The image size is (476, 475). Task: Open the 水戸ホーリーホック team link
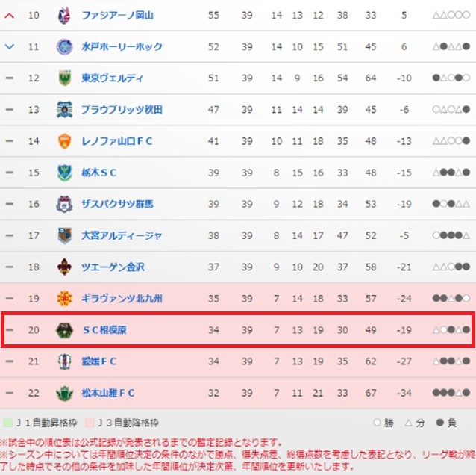pos(122,46)
